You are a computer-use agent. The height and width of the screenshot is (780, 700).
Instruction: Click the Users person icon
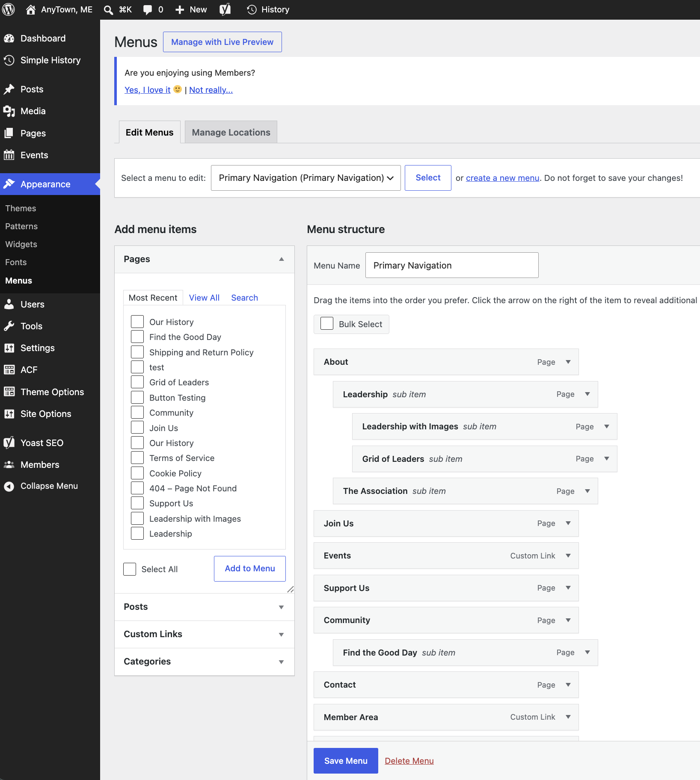pyautogui.click(x=9, y=304)
